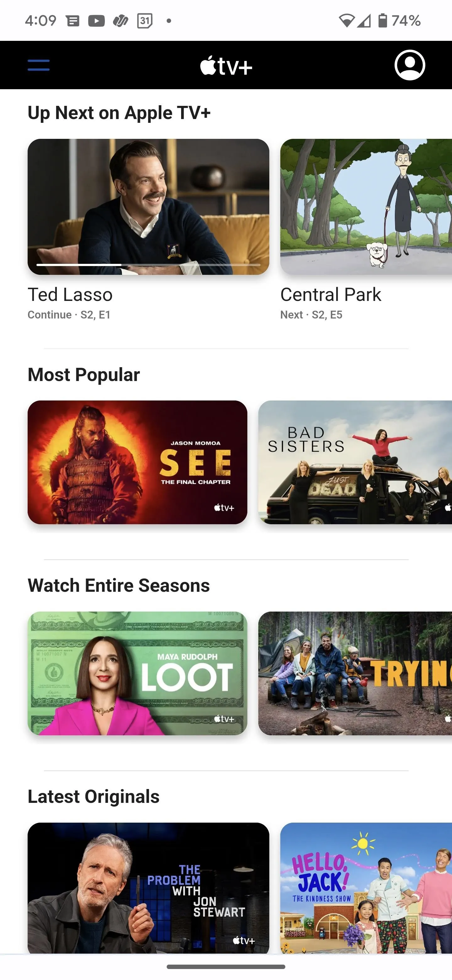
Task: Click the Ted Lasso title link
Action: point(70,294)
